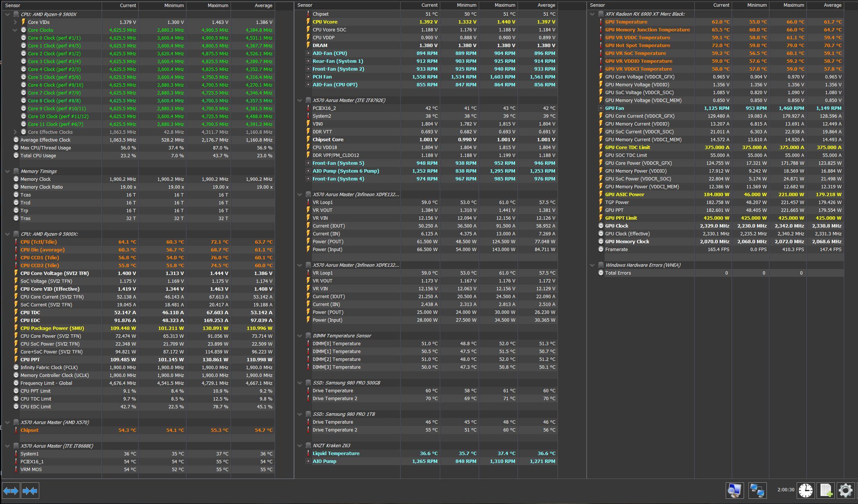Click thermometer icon beside Liquid Temperature
This screenshot has height=504, width=858.
(x=308, y=453)
